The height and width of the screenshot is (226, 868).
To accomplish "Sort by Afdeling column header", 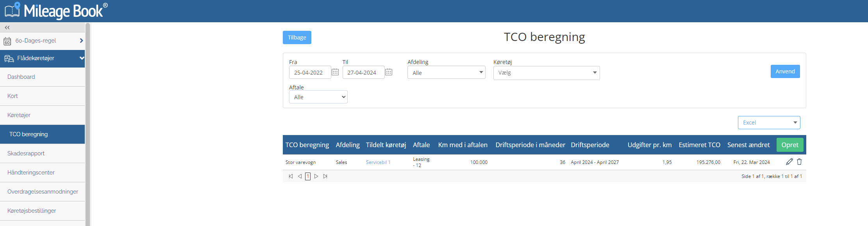I will click(x=348, y=145).
